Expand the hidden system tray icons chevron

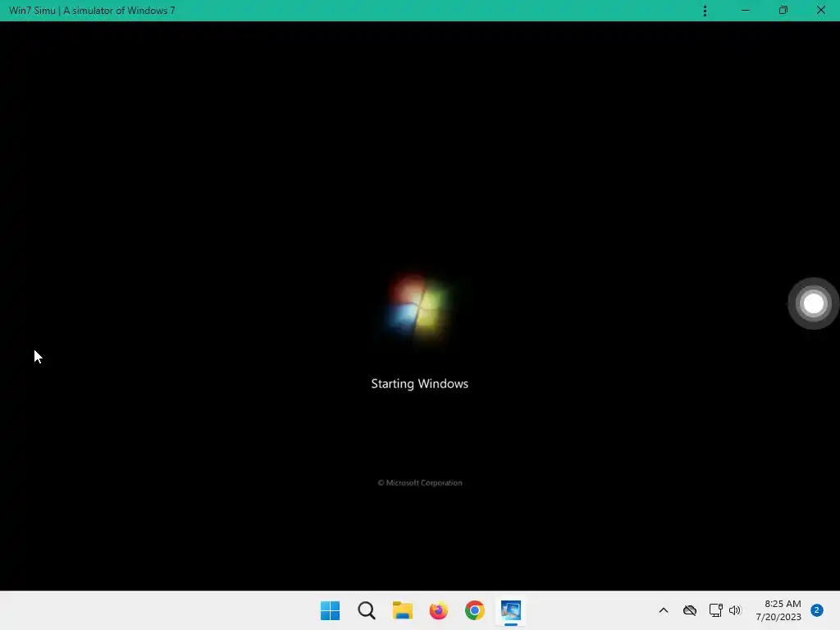point(663,610)
